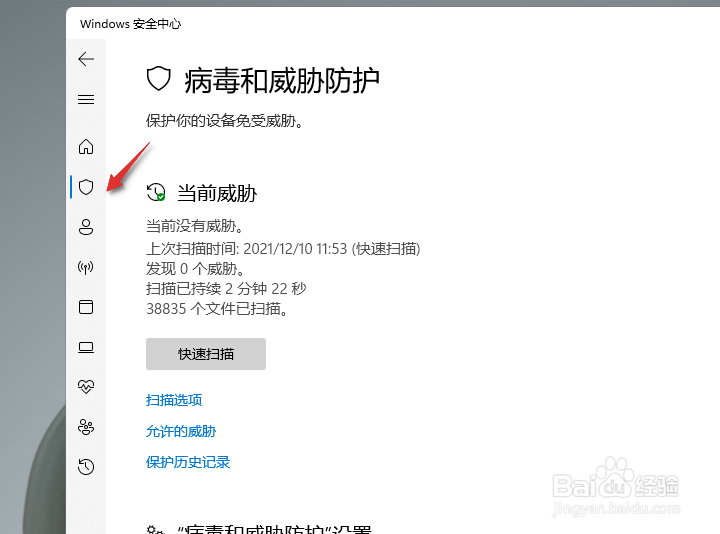Open the Protection history clock icon
This screenshot has height=534, width=720.
click(x=86, y=467)
